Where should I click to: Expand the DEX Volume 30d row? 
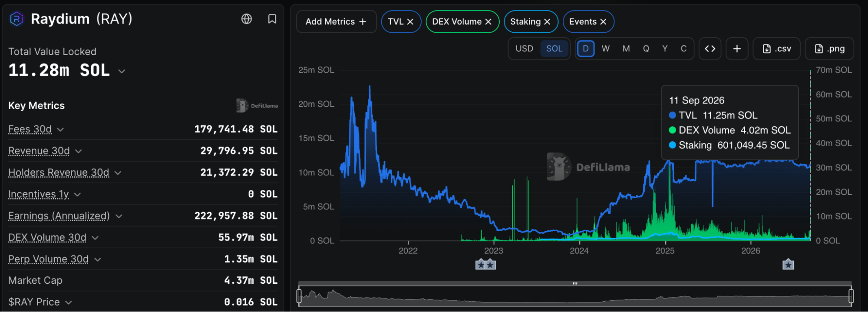tap(96, 238)
